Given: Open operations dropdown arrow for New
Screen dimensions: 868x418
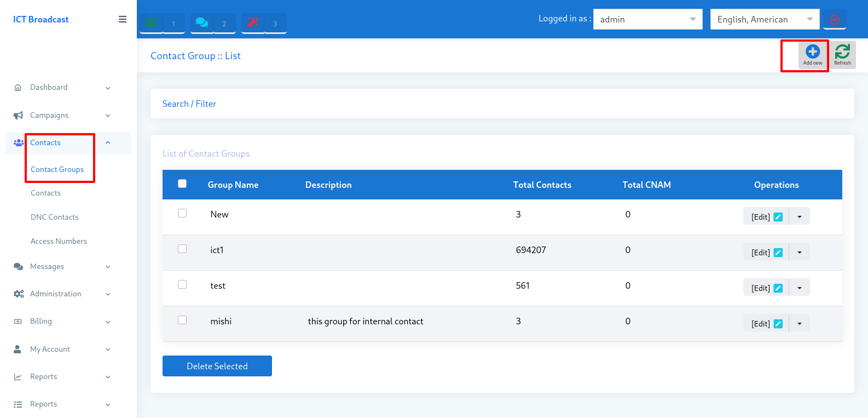Looking at the screenshot, I should 800,216.
